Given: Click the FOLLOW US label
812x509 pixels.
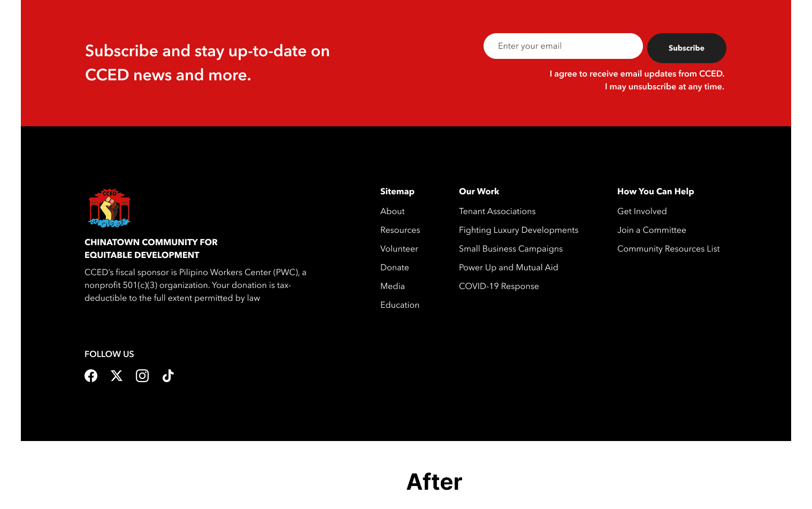Looking at the screenshot, I should (x=109, y=354).
